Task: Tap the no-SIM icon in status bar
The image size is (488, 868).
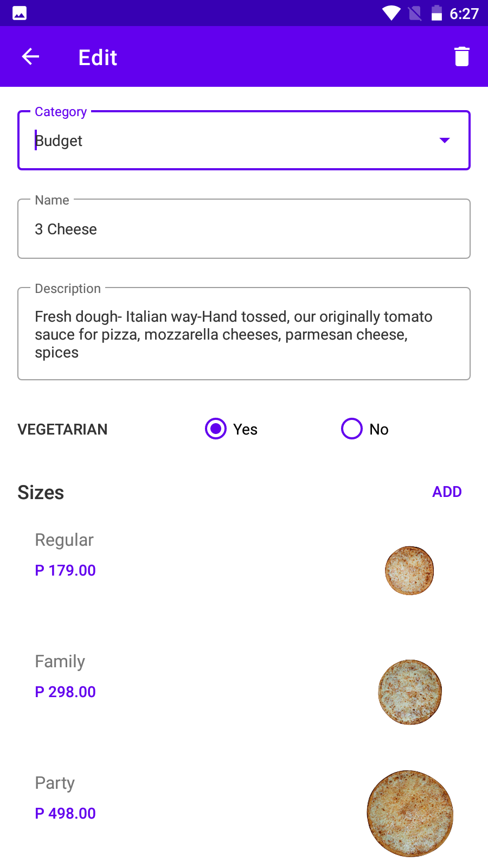Action: pyautogui.click(x=415, y=13)
